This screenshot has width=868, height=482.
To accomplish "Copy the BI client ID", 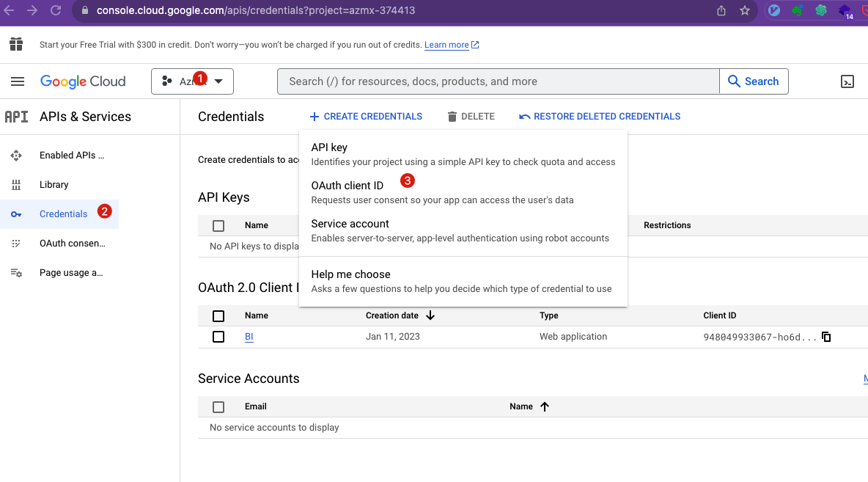I will click(x=826, y=337).
